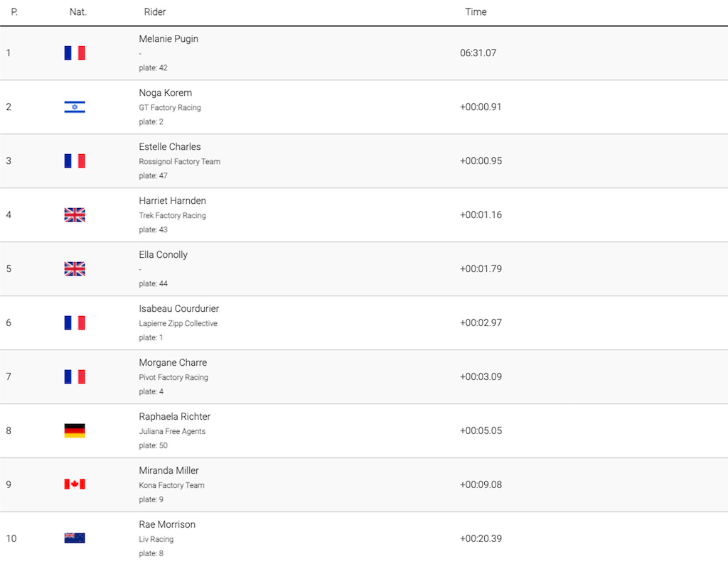The width and height of the screenshot is (728, 564).
Task: Click the Canadian flag beside Miranda Miller
Action: coord(75,484)
